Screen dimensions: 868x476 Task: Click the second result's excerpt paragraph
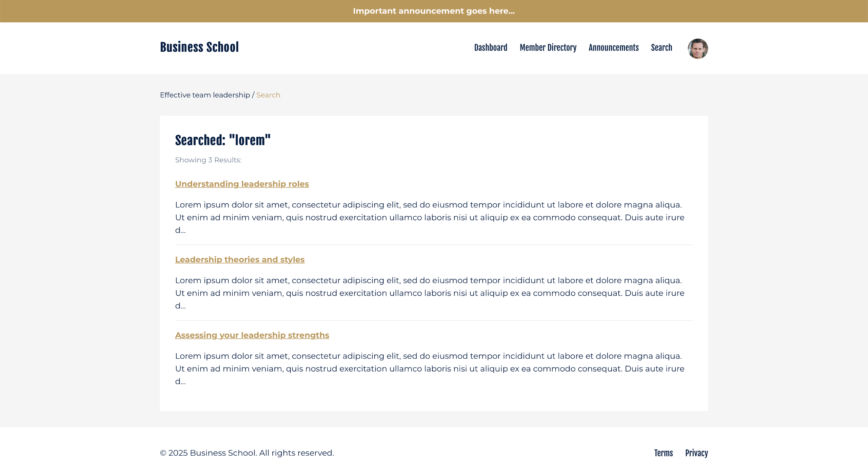click(429, 293)
